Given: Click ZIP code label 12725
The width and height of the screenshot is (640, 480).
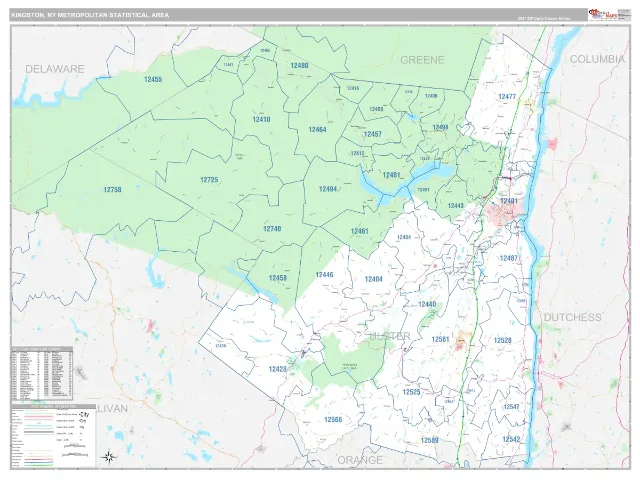Looking at the screenshot, I should pos(209,180).
